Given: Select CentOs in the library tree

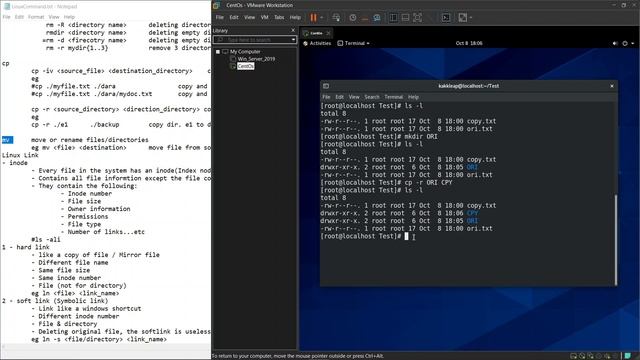Looking at the screenshot, I should 245,66.
